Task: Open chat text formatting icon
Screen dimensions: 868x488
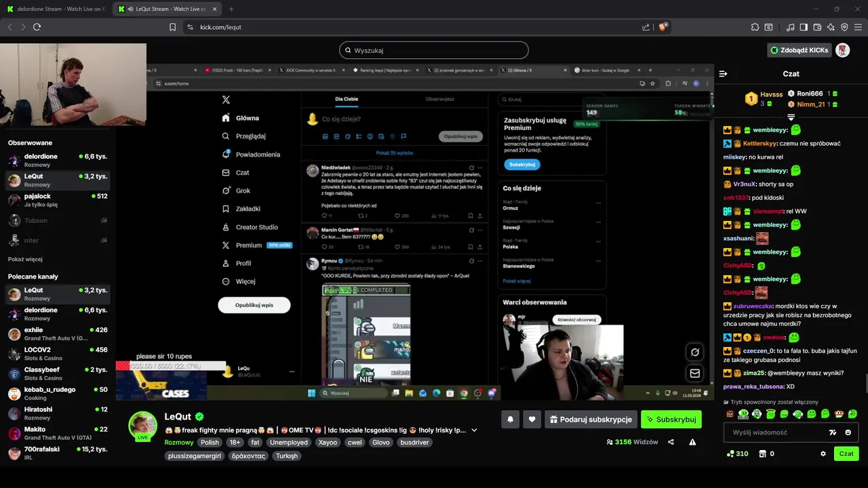Action: [x=833, y=432]
